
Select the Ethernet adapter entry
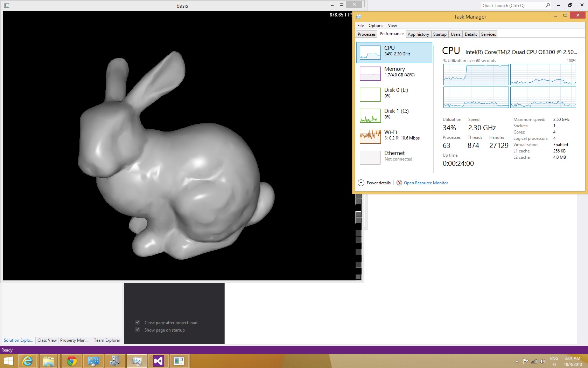[x=394, y=158]
